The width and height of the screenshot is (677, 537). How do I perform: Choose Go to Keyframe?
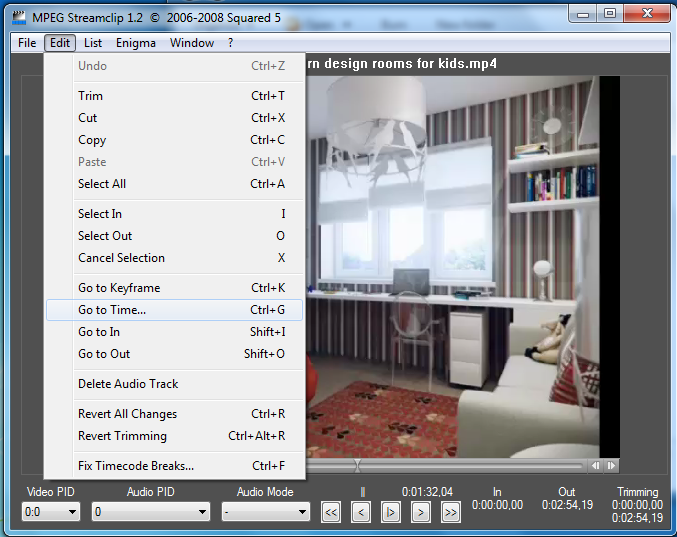click(174, 288)
